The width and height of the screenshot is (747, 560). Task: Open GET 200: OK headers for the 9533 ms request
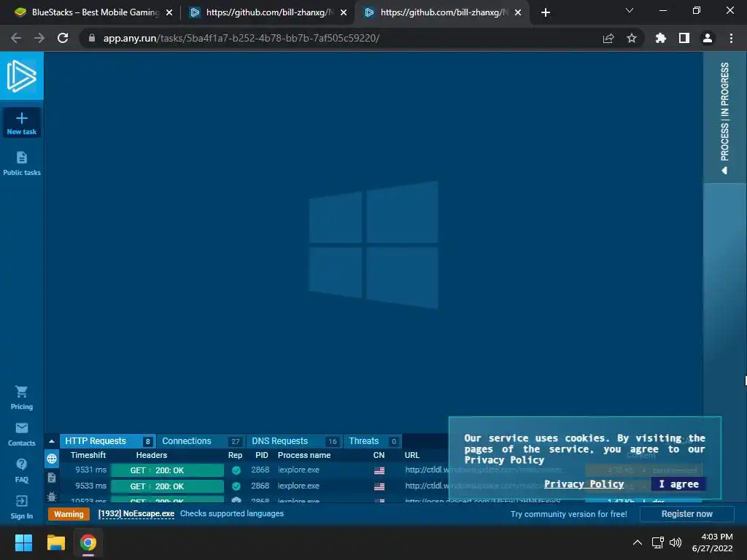point(167,486)
